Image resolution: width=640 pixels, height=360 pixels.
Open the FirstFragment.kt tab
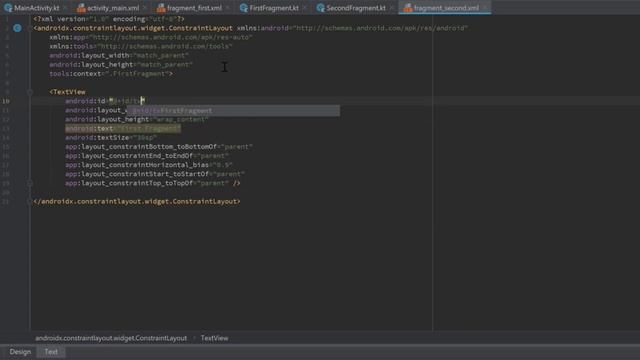pos(274,8)
